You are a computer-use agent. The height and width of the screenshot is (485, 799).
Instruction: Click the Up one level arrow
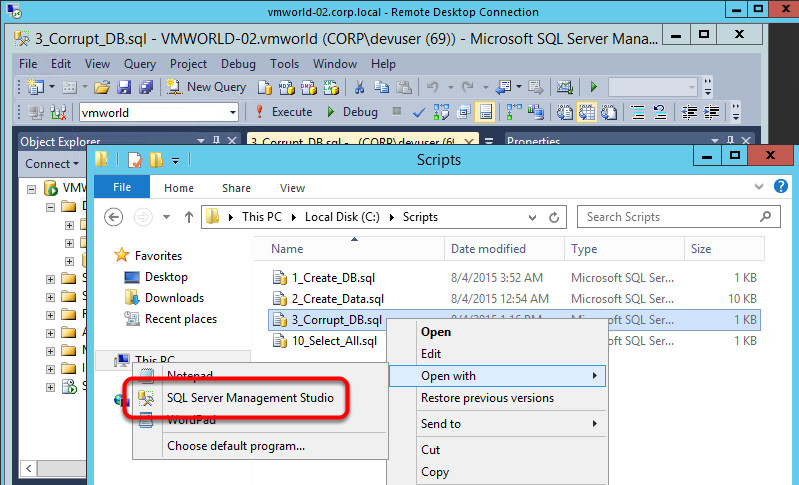click(x=189, y=218)
